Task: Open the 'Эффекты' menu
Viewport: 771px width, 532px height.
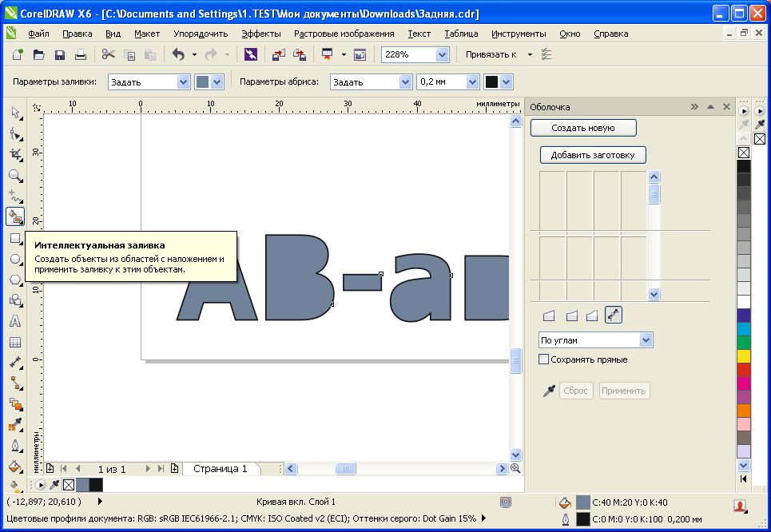Action: [260, 34]
